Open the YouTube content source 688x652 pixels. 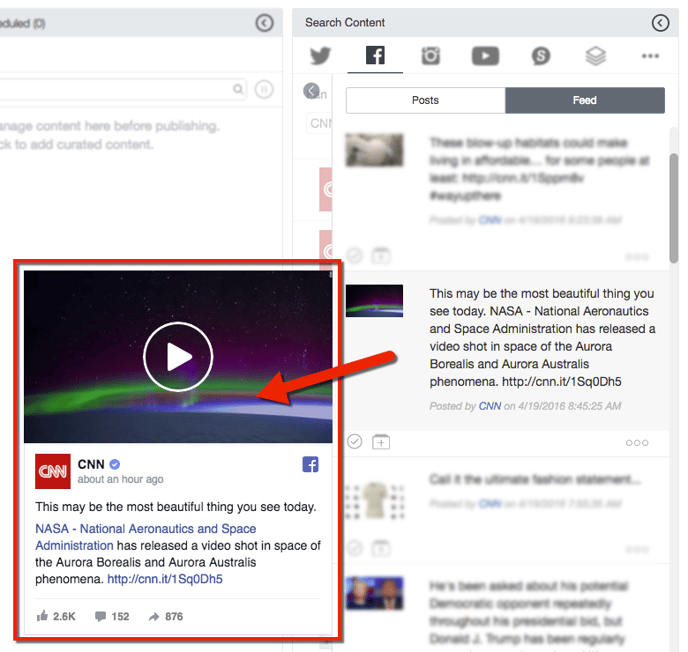coord(485,56)
